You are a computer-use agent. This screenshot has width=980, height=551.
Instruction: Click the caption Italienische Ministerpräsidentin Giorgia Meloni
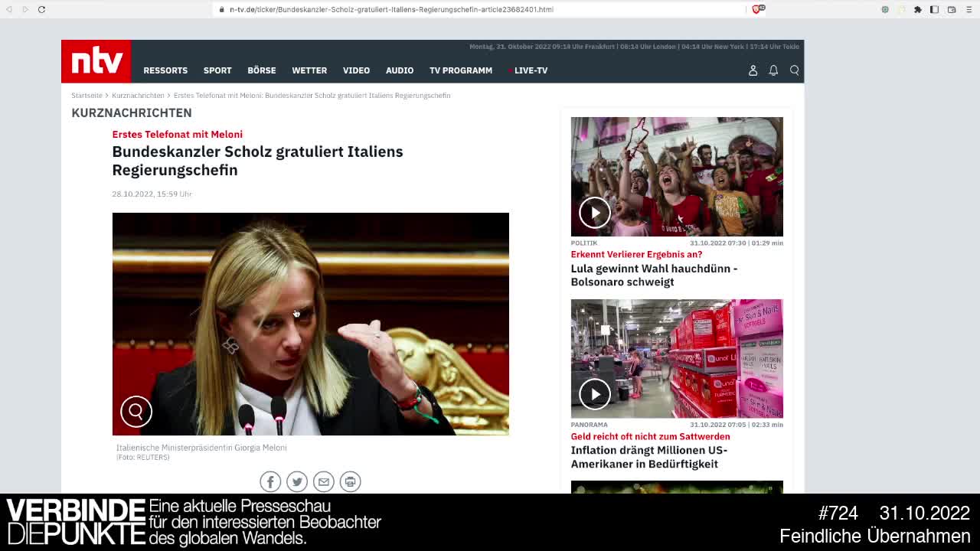[201, 448]
